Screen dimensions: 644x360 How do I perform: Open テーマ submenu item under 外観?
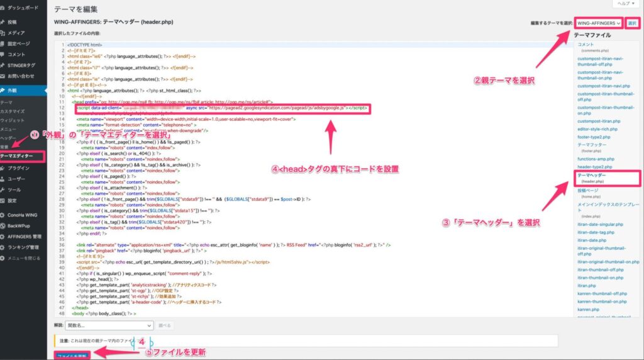[x=6, y=103]
